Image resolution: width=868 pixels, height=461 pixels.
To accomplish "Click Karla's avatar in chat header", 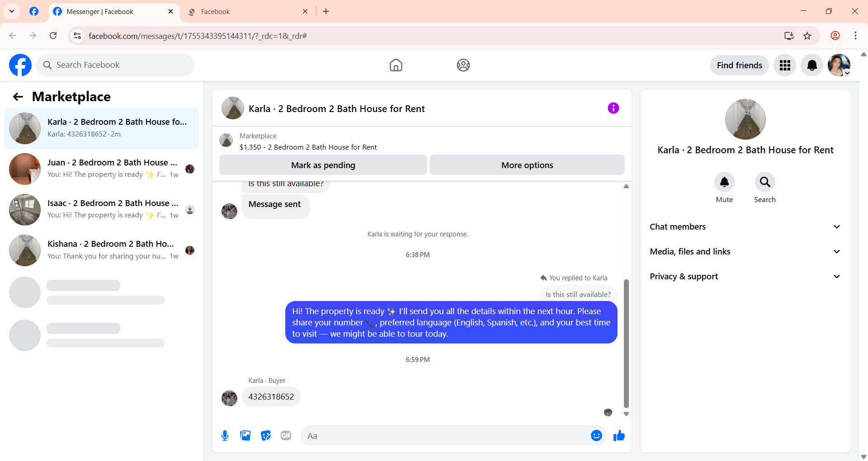I will (233, 108).
